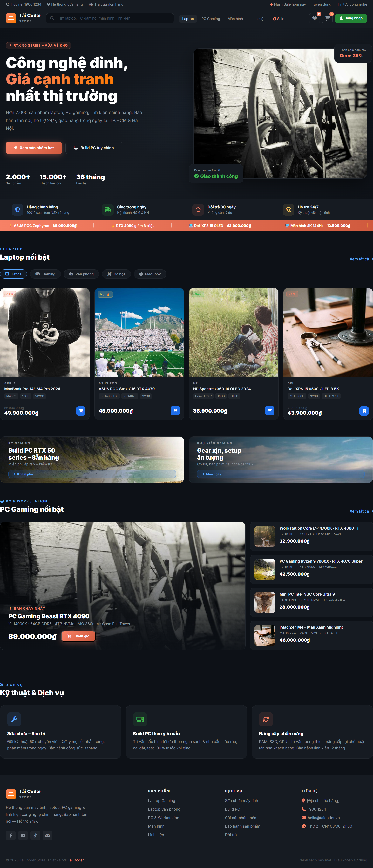Open the Workstation Core i7-14700K product thumbnail
This screenshot has height=868, width=373.
(265, 536)
